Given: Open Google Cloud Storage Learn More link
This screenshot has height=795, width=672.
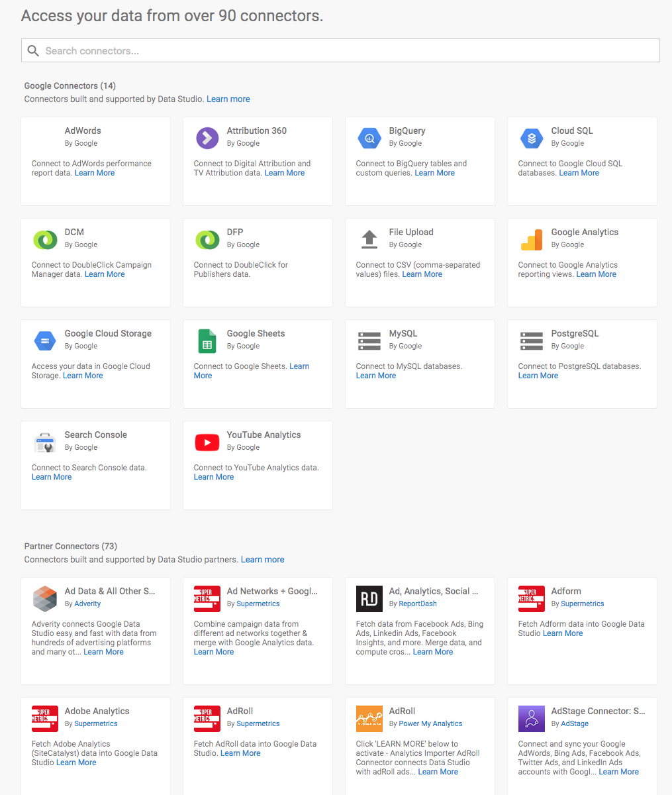Looking at the screenshot, I should pos(83,376).
